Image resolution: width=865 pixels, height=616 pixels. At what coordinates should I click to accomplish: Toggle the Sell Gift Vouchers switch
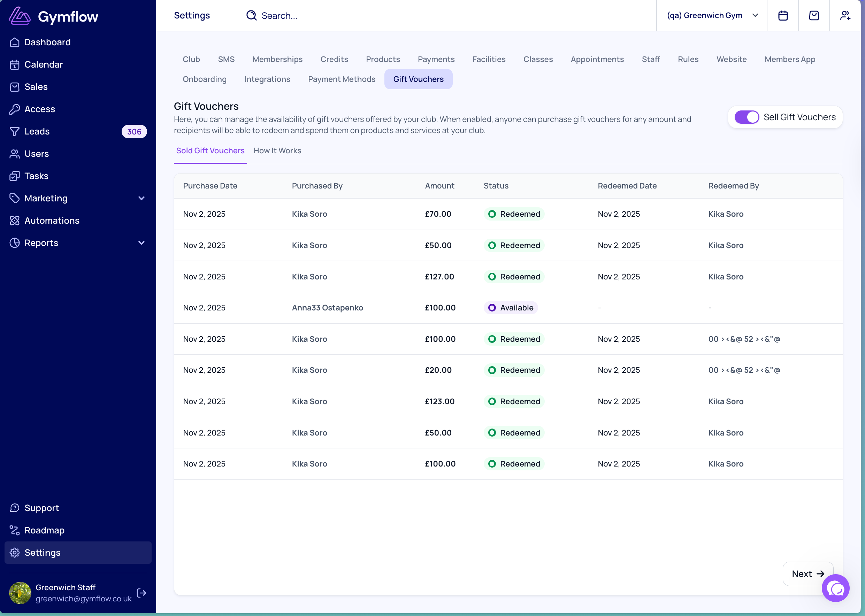(x=746, y=117)
